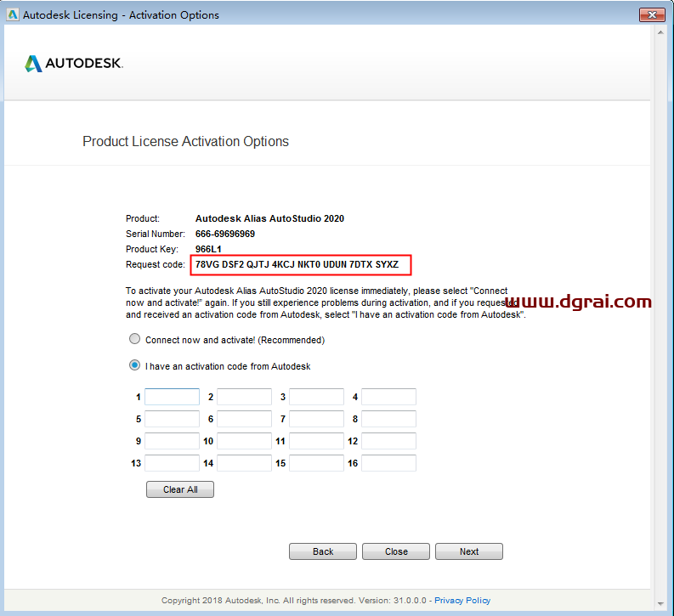Click the Clear All button

tap(180, 489)
